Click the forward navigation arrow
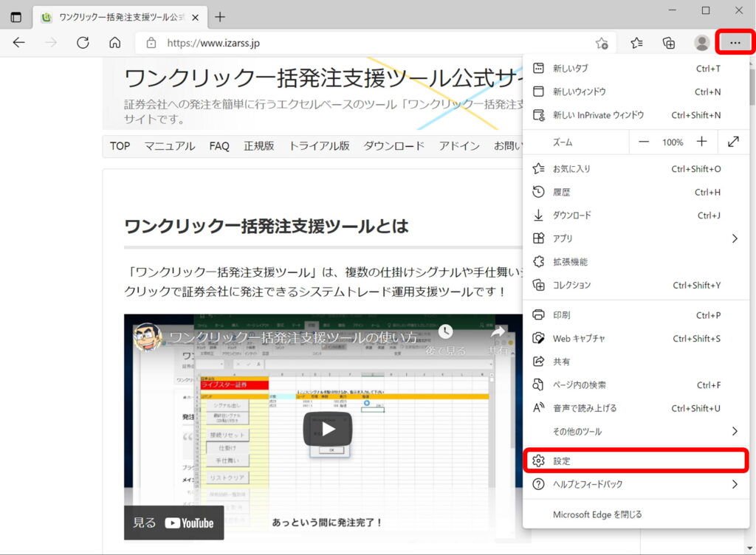The height and width of the screenshot is (555, 756). pos(51,43)
